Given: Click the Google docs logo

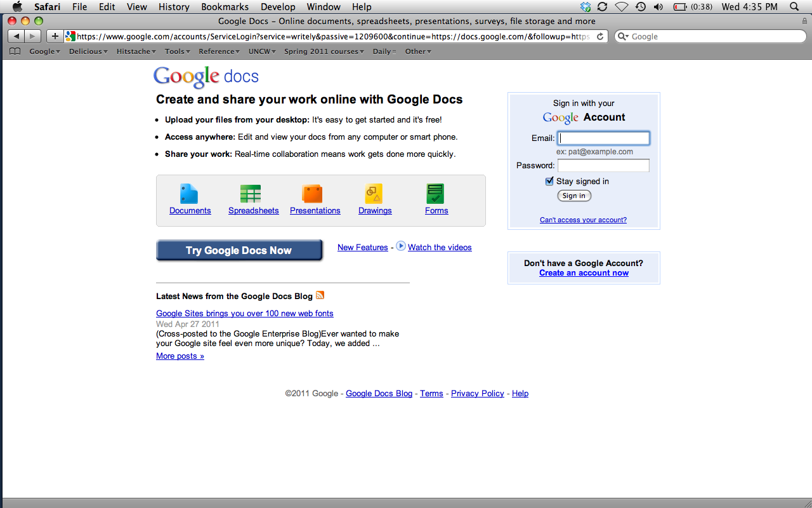Looking at the screenshot, I should click(x=206, y=77).
